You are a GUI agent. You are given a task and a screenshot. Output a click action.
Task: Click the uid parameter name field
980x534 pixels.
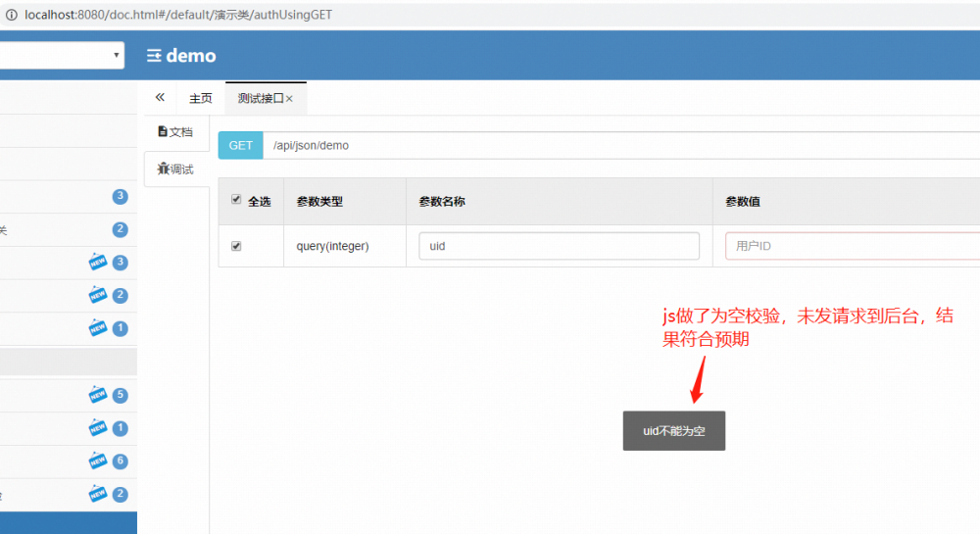(x=559, y=246)
